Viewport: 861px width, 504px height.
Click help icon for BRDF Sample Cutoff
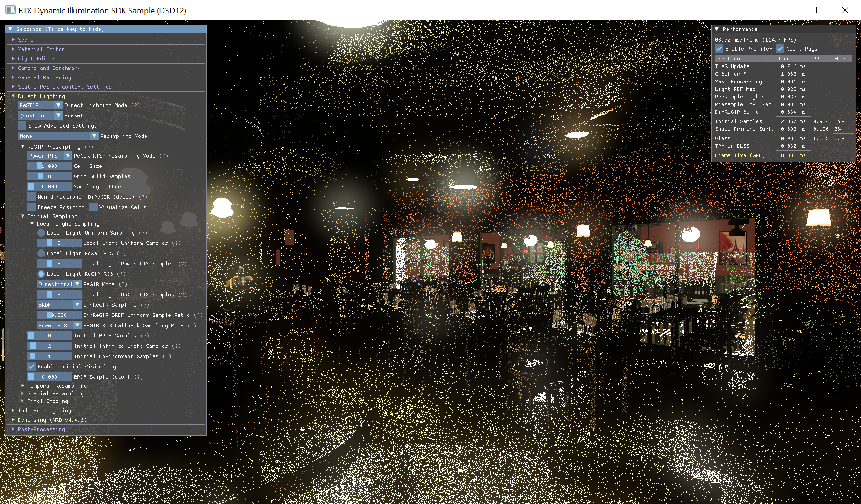pyautogui.click(x=139, y=377)
